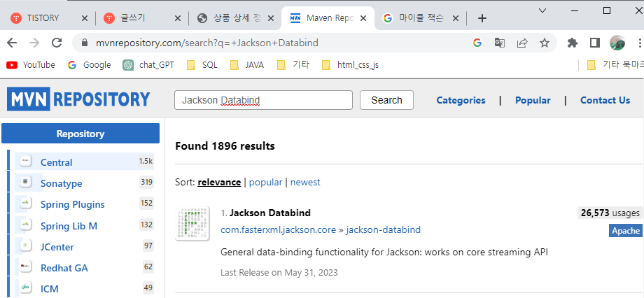Sort results by popular
The image size is (644, 298).
266,183
